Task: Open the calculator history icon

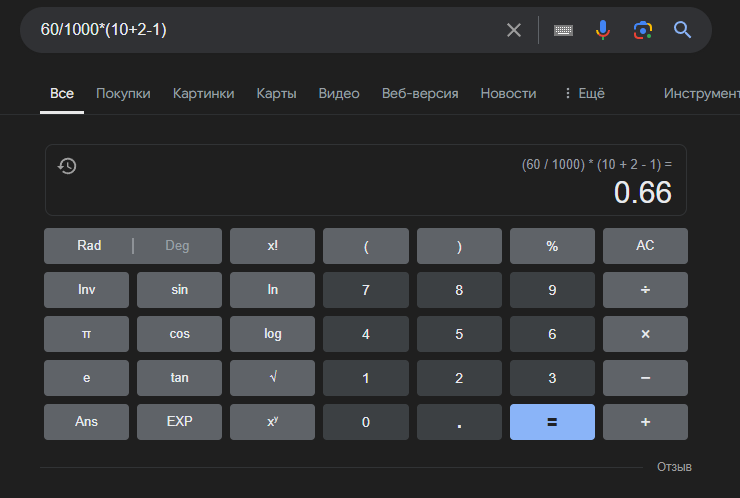Action: [67, 166]
